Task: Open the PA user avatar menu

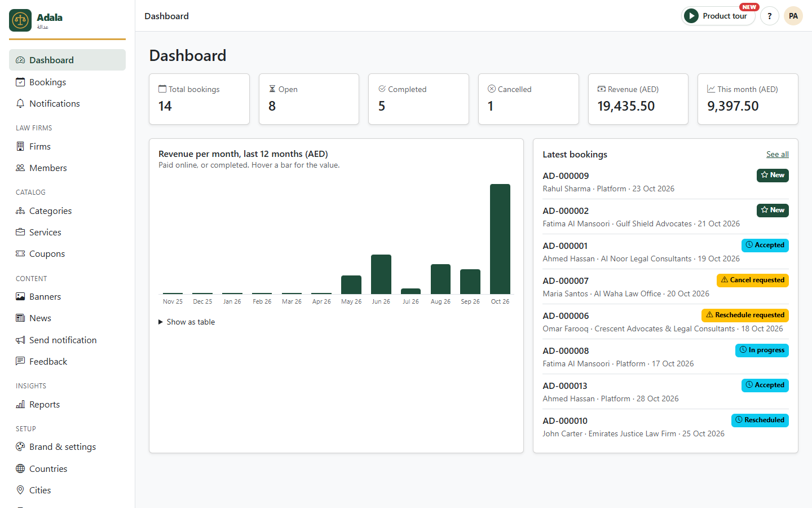Action: 793,16
